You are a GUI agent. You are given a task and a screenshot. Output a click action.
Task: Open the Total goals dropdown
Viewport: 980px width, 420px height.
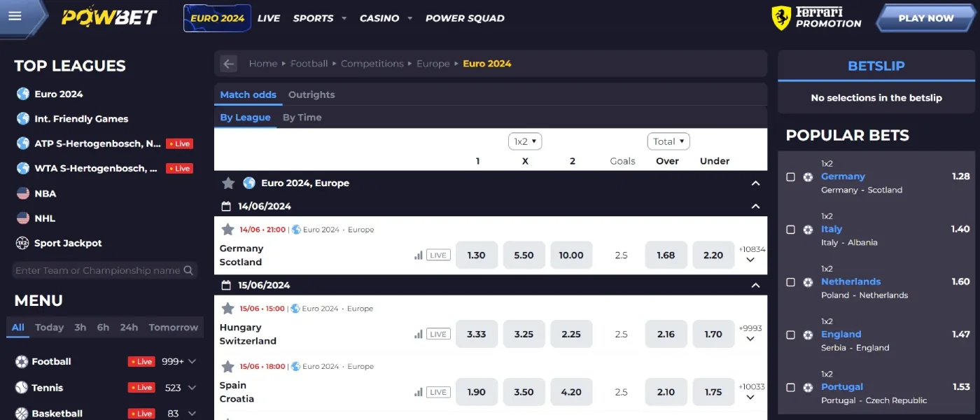pyautogui.click(x=668, y=141)
